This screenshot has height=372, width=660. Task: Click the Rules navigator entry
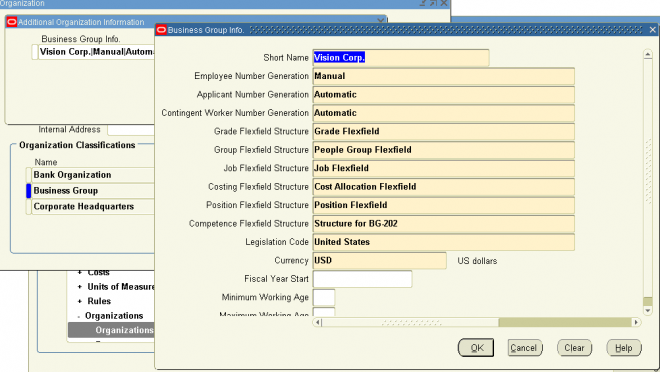(99, 301)
